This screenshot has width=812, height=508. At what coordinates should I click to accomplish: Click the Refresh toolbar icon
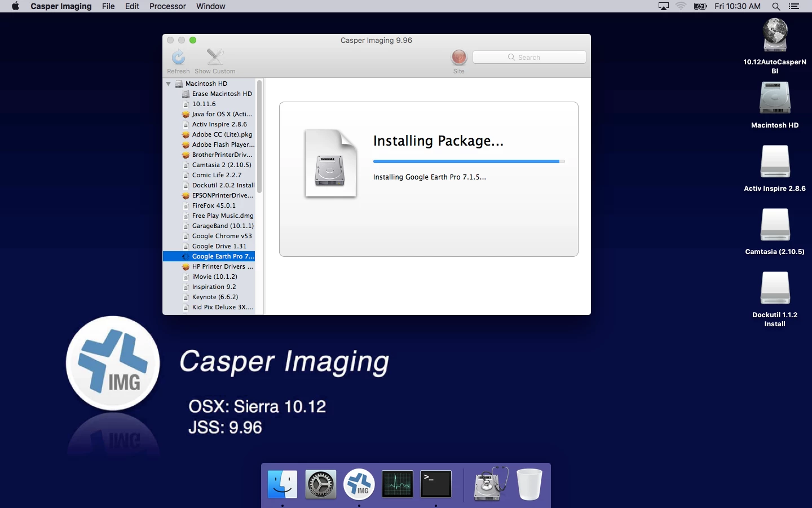[x=178, y=57]
